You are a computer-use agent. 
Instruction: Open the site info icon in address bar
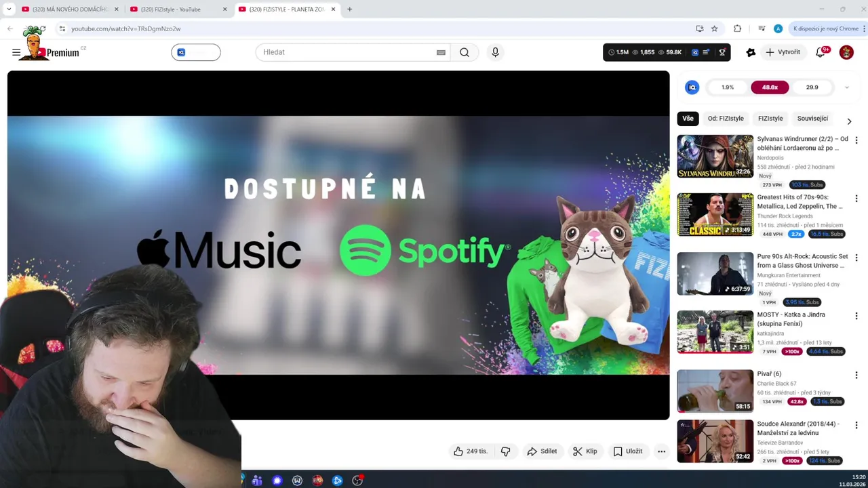(x=62, y=28)
